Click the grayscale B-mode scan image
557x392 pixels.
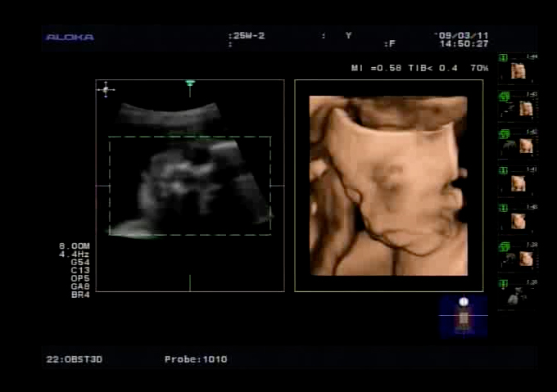[x=190, y=170]
